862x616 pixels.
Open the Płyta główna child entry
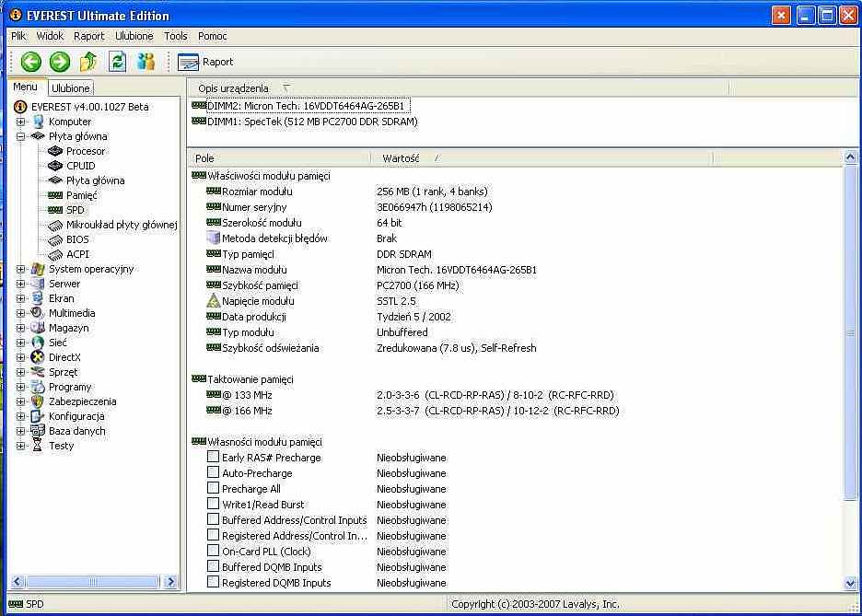click(95, 180)
